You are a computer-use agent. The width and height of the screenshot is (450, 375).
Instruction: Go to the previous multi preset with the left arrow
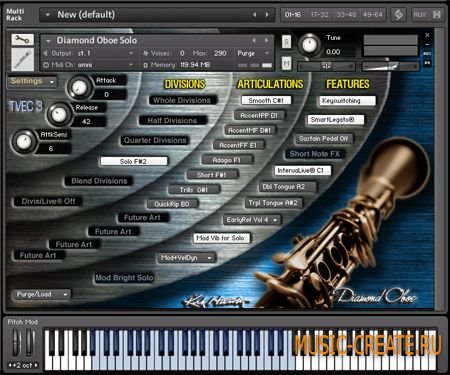pos(255,15)
